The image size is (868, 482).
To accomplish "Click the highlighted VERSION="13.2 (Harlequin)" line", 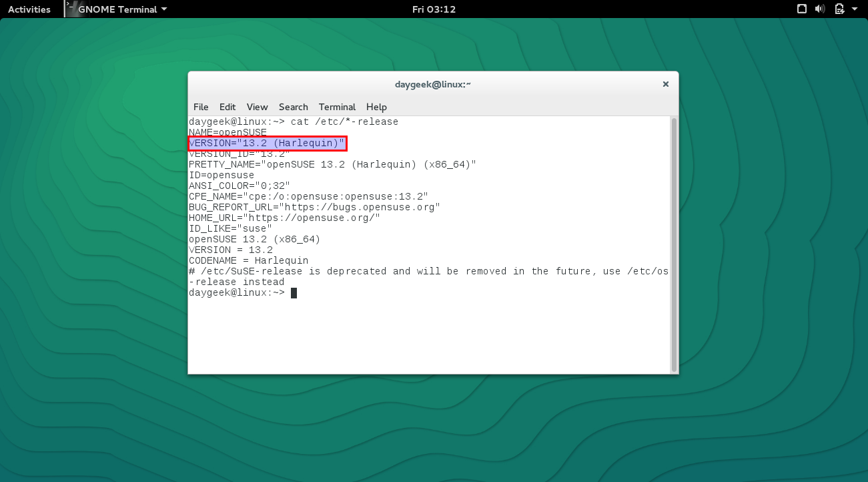I will click(x=267, y=144).
